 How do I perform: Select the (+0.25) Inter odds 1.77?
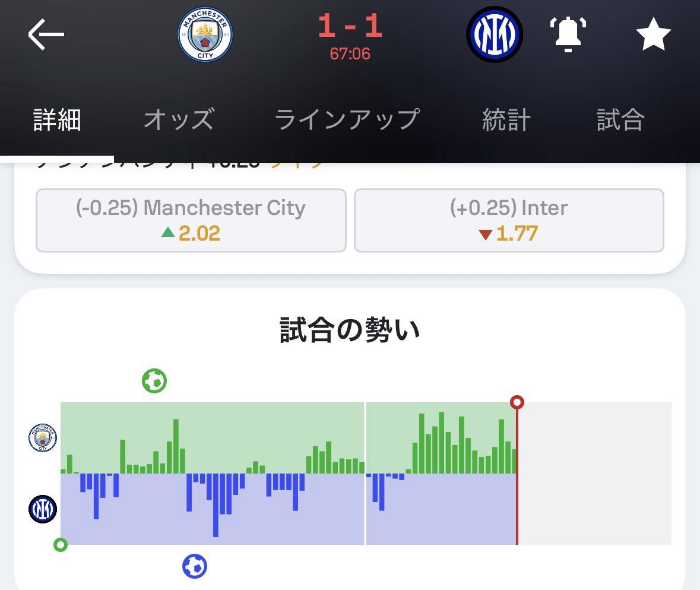click(509, 220)
